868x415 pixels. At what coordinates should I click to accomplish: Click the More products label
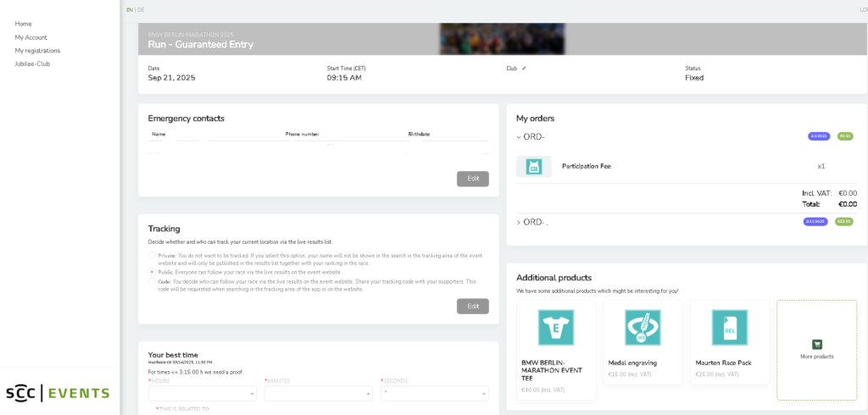point(817,357)
